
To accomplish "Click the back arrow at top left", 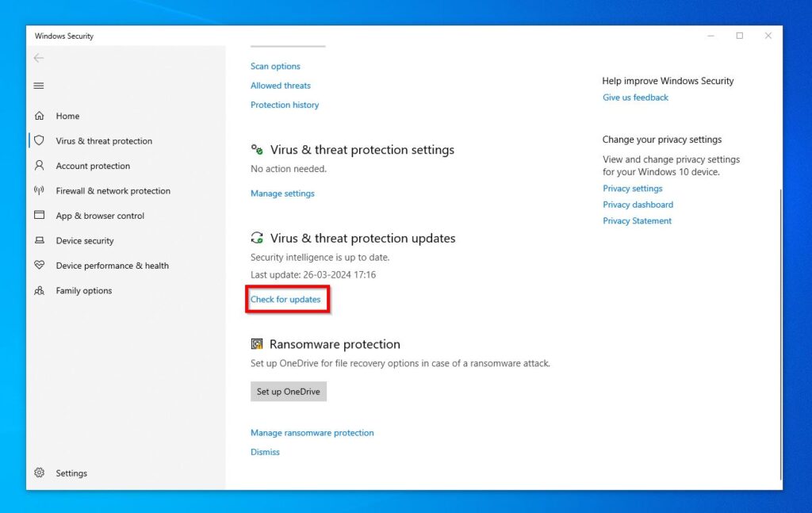I will point(38,58).
